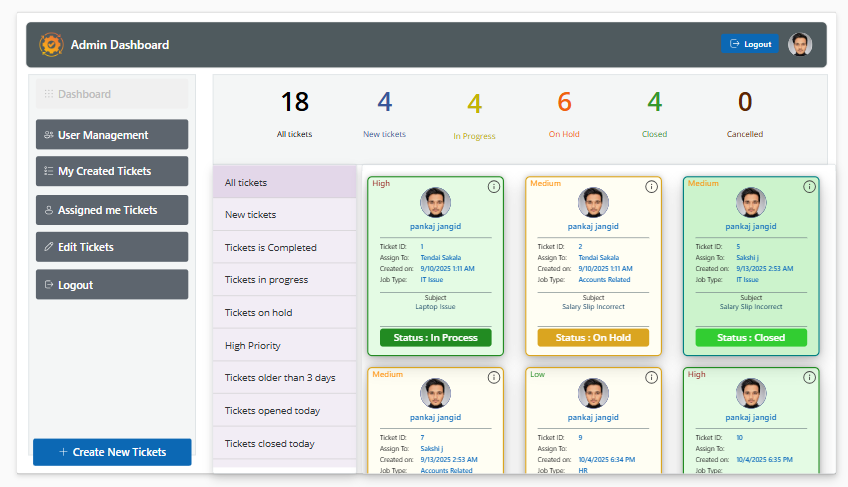Open Edit Tickets in the sidebar
The image size is (848, 487).
pyautogui.click(x=112, y=247)
